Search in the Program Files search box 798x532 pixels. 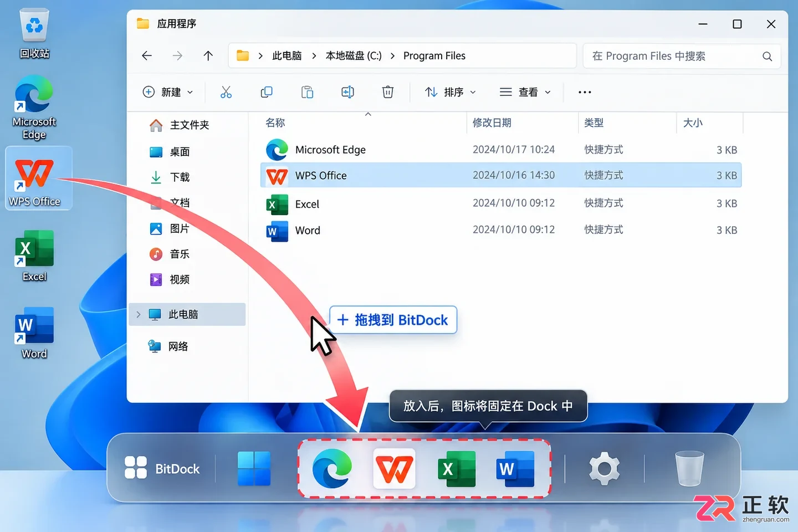point(682,56)
